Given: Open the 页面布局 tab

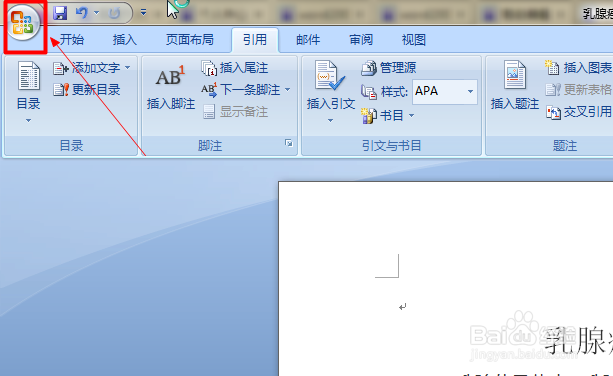Looking at the screenshot, I should (190, 40).
